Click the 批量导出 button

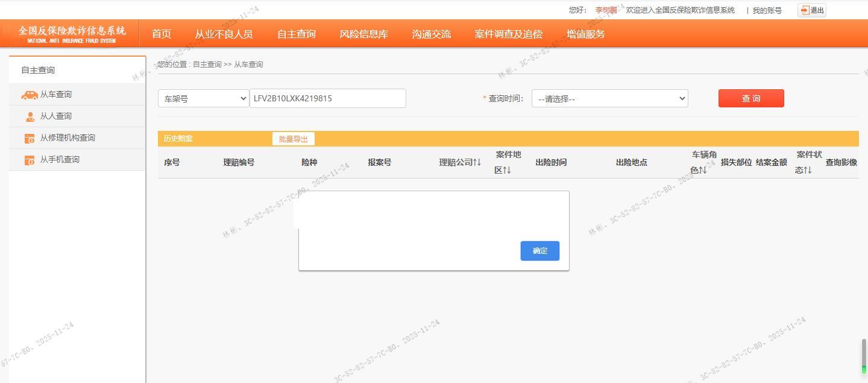point(293,139)
